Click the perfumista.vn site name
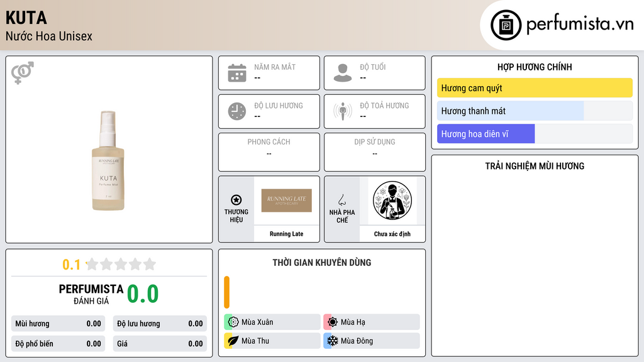Screen dimensions: 644x362 pyautogui.click(x=580, y=24)
